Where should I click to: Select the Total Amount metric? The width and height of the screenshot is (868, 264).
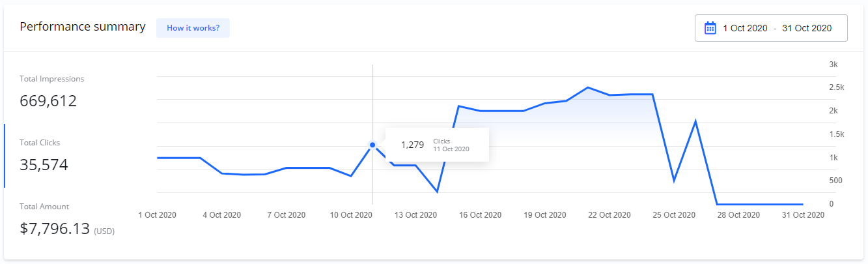coord(66,220)
